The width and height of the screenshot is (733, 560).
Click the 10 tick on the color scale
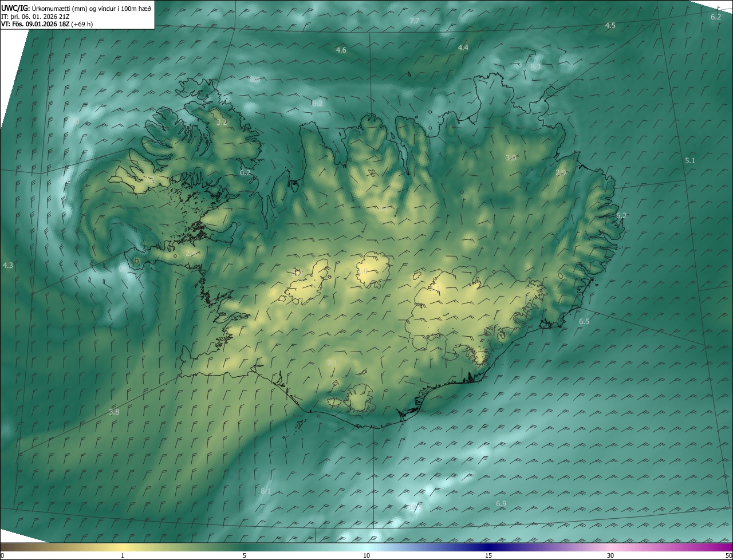366,556
